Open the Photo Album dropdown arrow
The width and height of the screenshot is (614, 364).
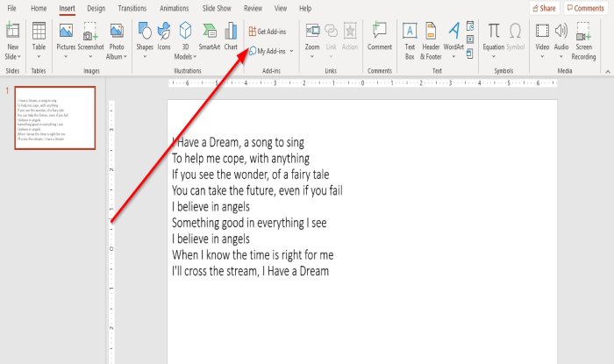click(125, 57)
